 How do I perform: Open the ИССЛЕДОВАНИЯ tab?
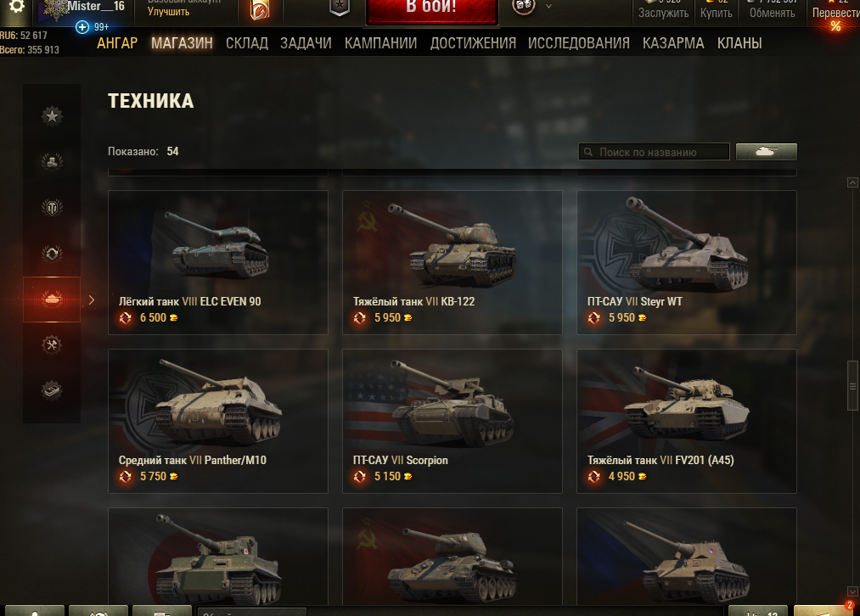[579, 43]
